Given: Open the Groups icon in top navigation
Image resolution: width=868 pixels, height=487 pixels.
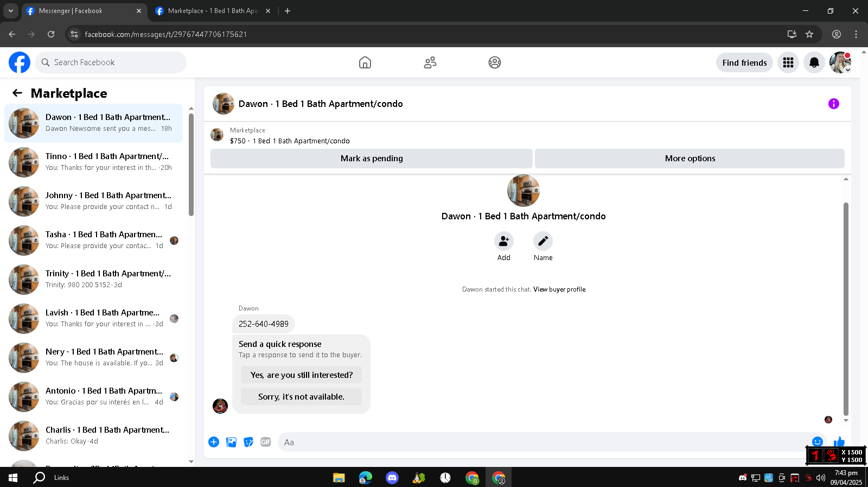Looking at the screenshot, I should 495,62.
